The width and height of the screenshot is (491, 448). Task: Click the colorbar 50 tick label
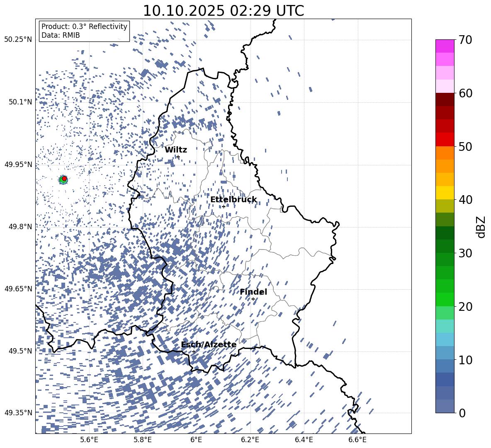pos(465,147)
